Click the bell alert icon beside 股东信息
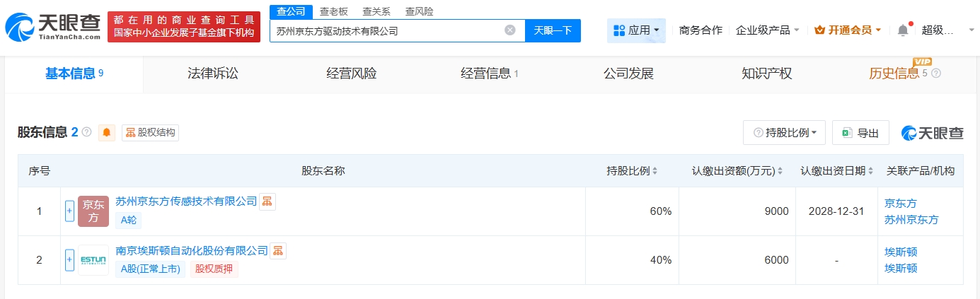Screen dimensions: 980x299 click(x=107, y=132)
